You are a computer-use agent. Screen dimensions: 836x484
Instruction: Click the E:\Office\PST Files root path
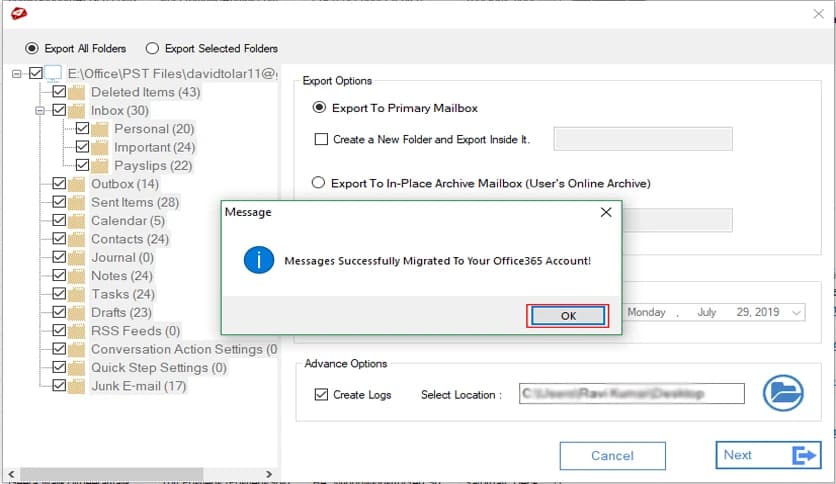(x=172, y=74)
